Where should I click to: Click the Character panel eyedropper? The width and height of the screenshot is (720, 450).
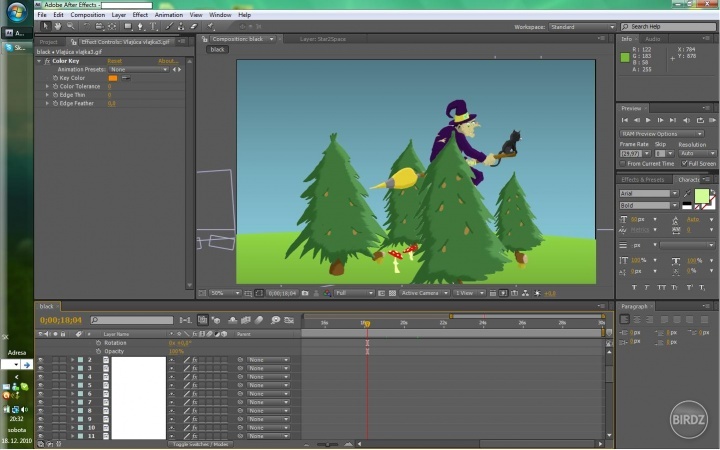click(687, 193)
